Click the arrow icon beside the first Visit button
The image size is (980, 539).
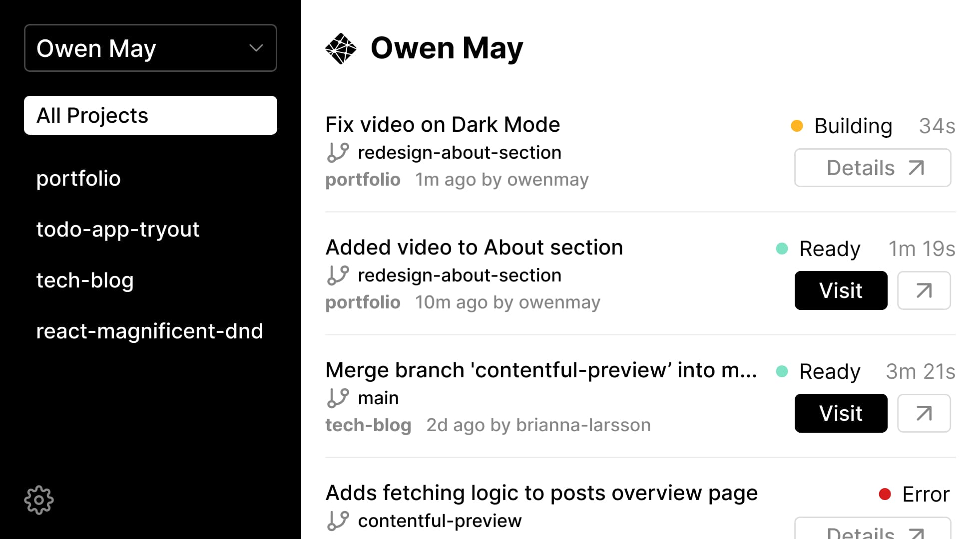(x=924, y=290)
